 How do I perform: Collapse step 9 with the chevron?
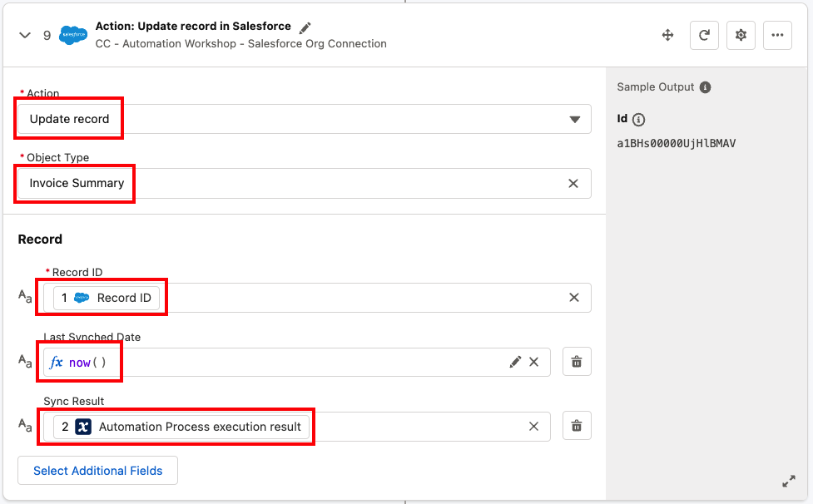(25, 36)
